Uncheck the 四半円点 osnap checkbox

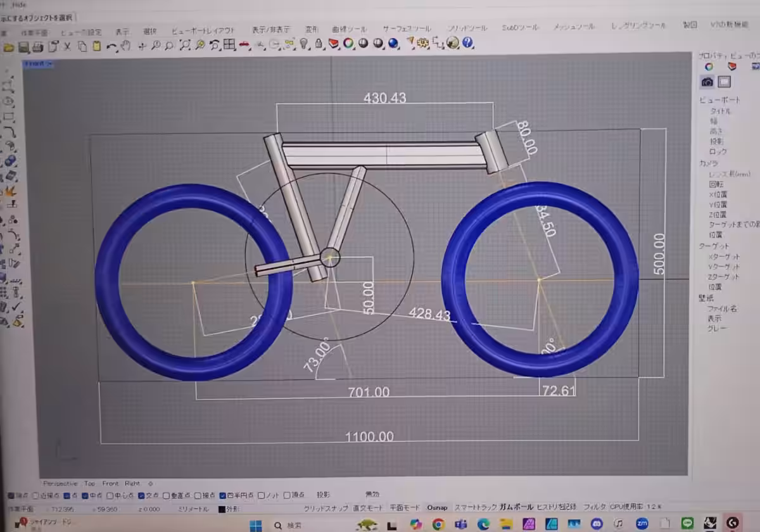pos(223,495)
